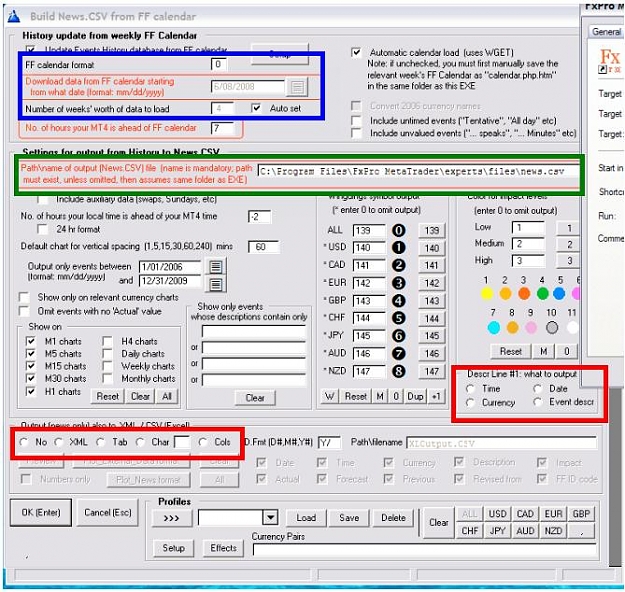Select the XML output radio button
Screen dimensions: 625x592
59,442
